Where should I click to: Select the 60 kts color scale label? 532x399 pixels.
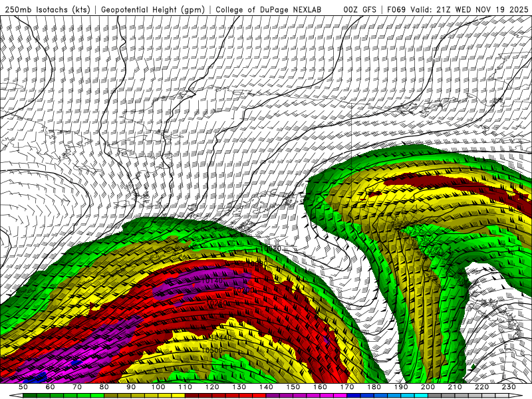tap(51, 387)
